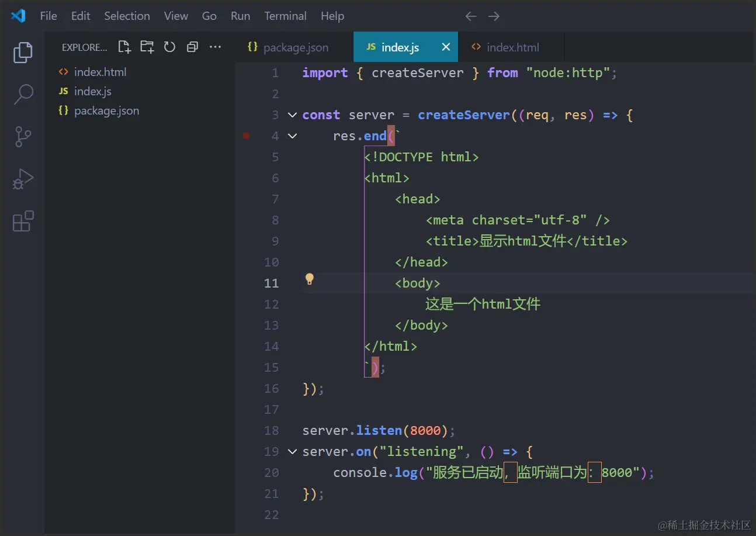Viewport: 756px width, 536px height.
Task: Click the 这是一个html文件 text line
Action: (x=483, y=304)
